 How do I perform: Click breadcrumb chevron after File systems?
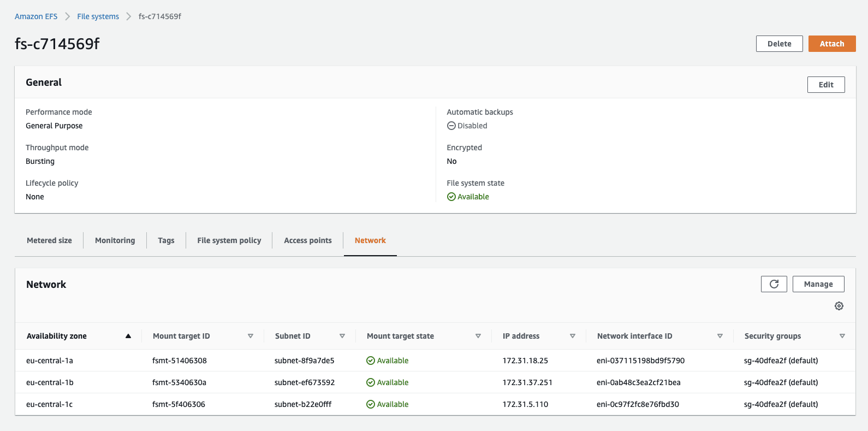coord(129,16)
